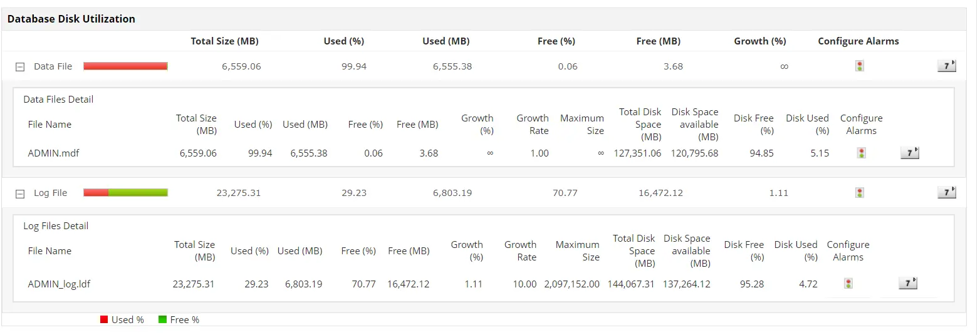
Task: Configure alarms for ADMIN.mdf file
Action: 861,153
